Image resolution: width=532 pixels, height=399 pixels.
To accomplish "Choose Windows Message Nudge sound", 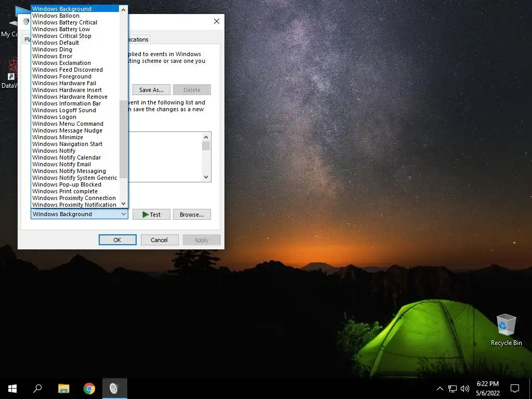I will tap(75, 130).
